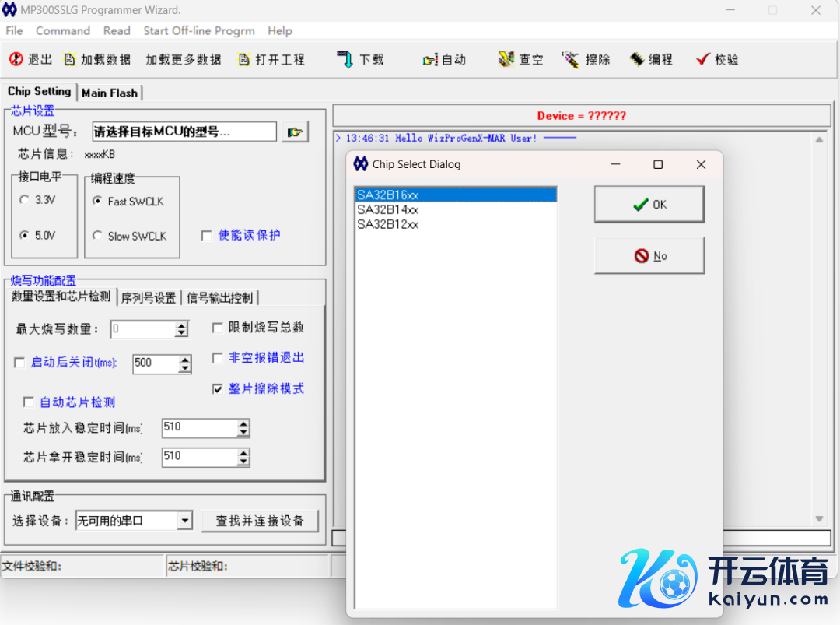Click the 下载 download toolbar icon

pos(345,59)
